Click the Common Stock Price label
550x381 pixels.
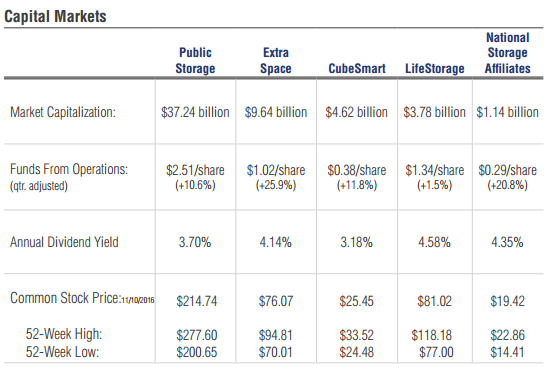click(x=82, y=298)
